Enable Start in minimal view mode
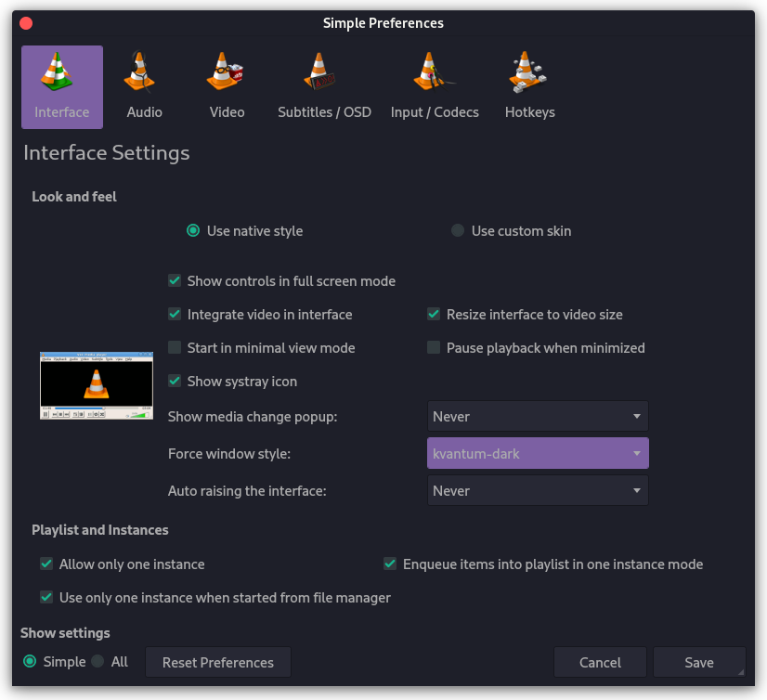The width and height of the screenshot is (767, 700). pyautogui.click(x=175, y=347)
